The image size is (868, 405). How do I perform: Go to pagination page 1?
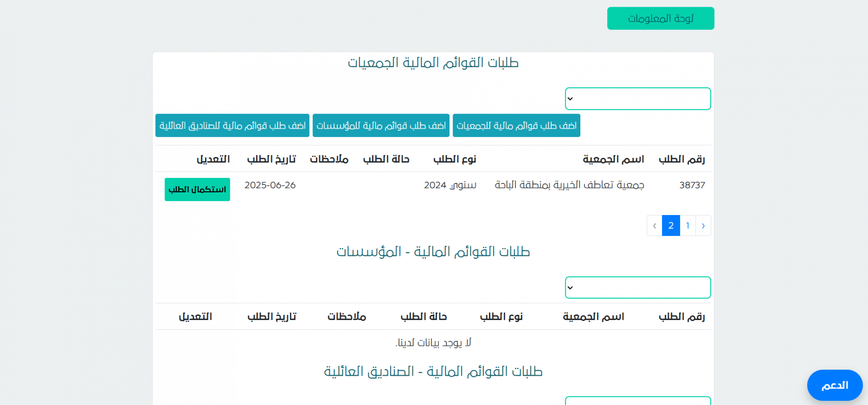point(687,225)
